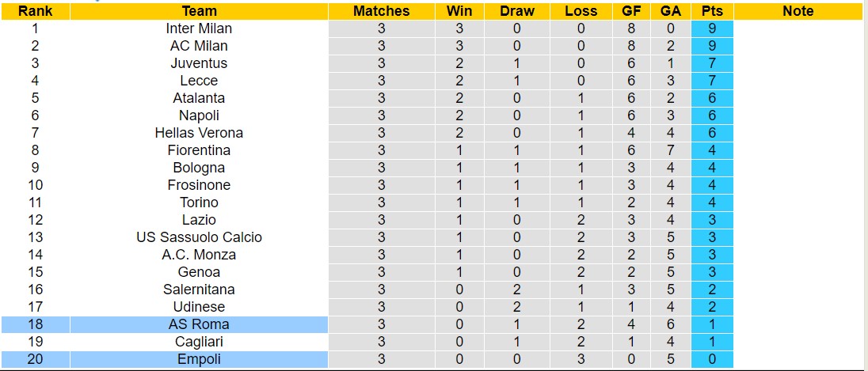Open the Hellas Verona team entry
The image size is (868, 371).
click(x=199, y=133)
